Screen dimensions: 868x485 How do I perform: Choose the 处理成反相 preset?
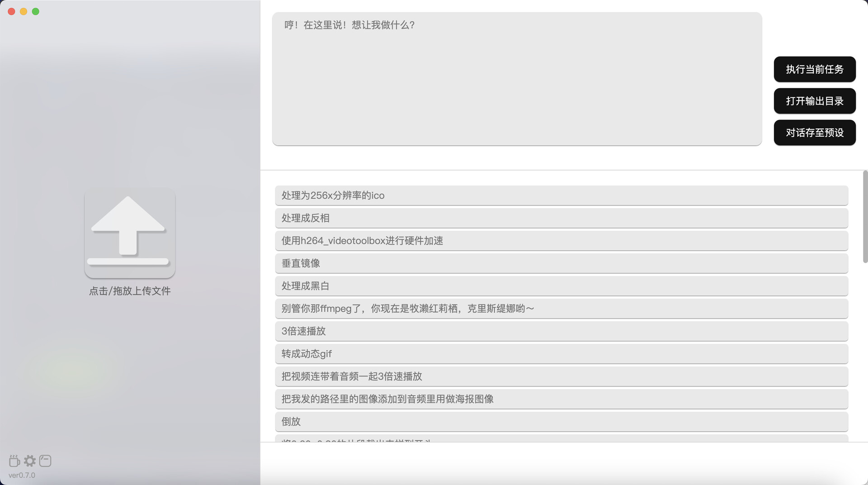coord(561,218)
